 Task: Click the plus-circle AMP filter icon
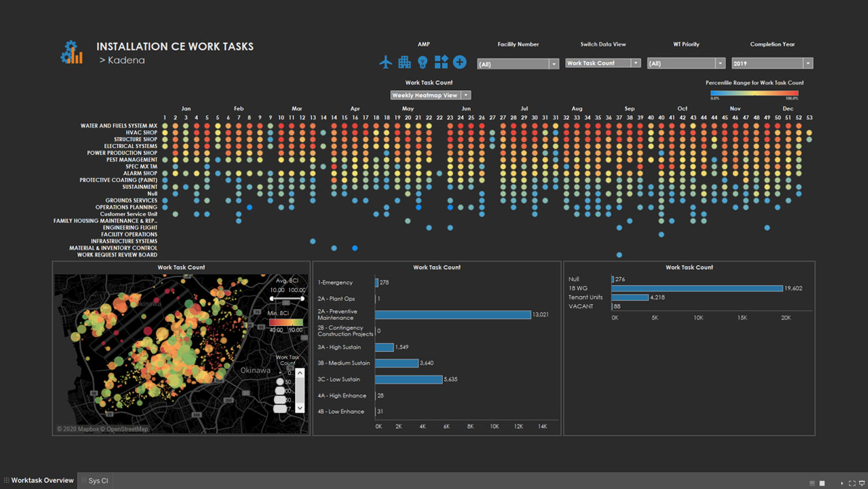459,61
